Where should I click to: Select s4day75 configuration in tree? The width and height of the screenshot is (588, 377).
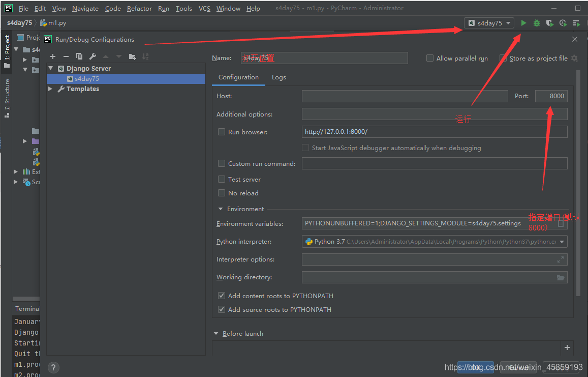tap(126, 79)
